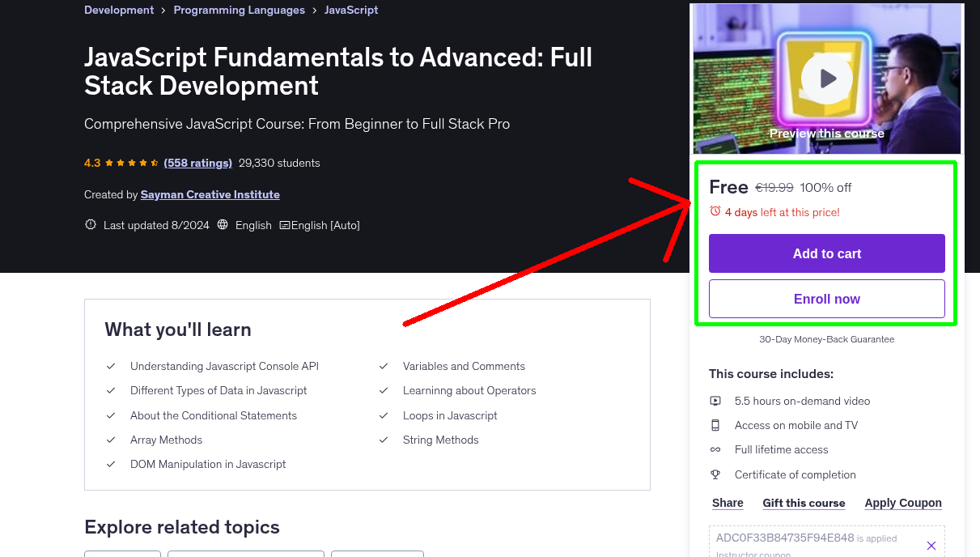Screen dimensions: 980x557
Task: Click Apply Coupon
Action: [903, 503]
